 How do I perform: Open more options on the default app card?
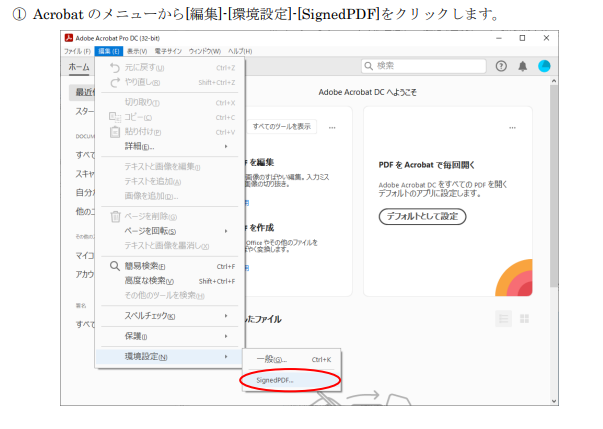(512, 127)
